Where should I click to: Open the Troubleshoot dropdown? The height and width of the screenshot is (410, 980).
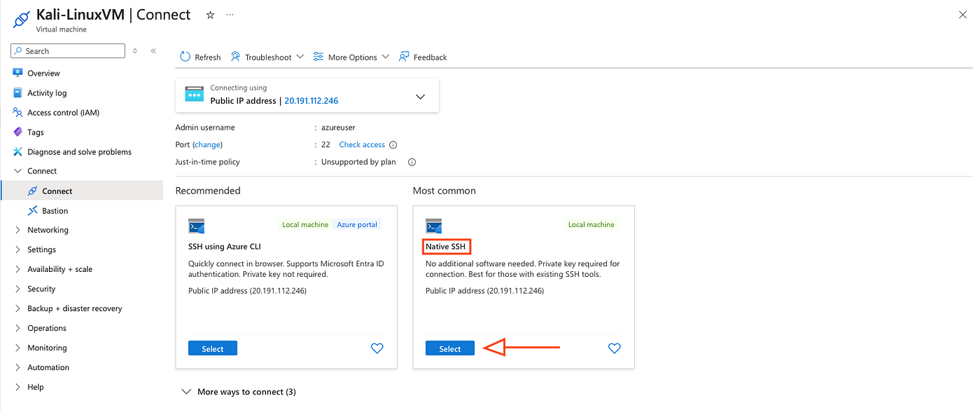(267, 57)
